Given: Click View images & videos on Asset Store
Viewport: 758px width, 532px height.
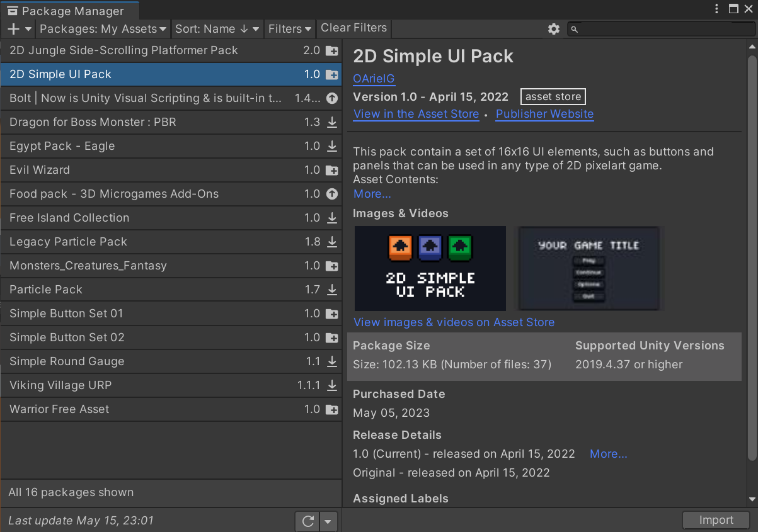Looking at the screenshot, I should click(x=454, y=322).
